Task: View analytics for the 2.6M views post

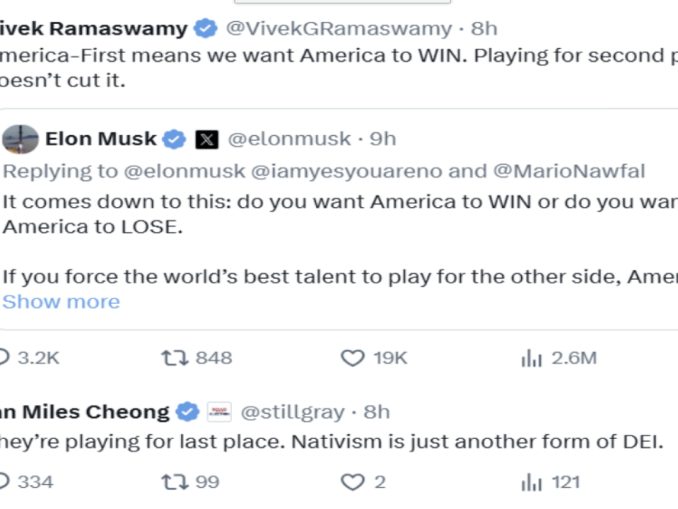Action: 531,357
